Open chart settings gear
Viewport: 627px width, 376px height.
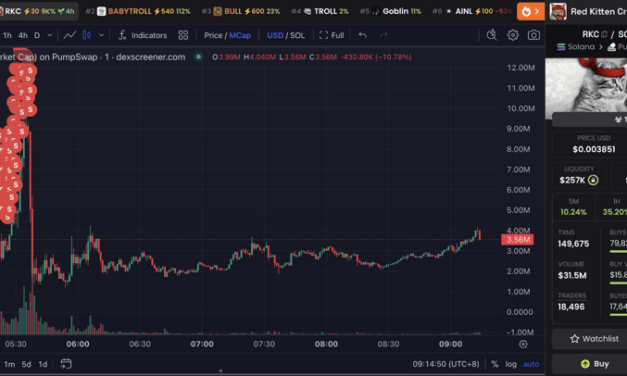click(x=513, y=35)
